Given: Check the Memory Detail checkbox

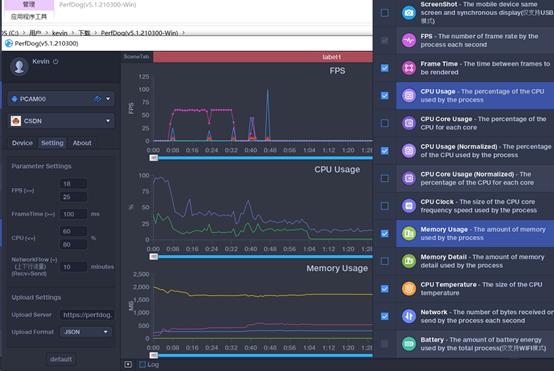Looking at the screenshot, I should 385,261.
